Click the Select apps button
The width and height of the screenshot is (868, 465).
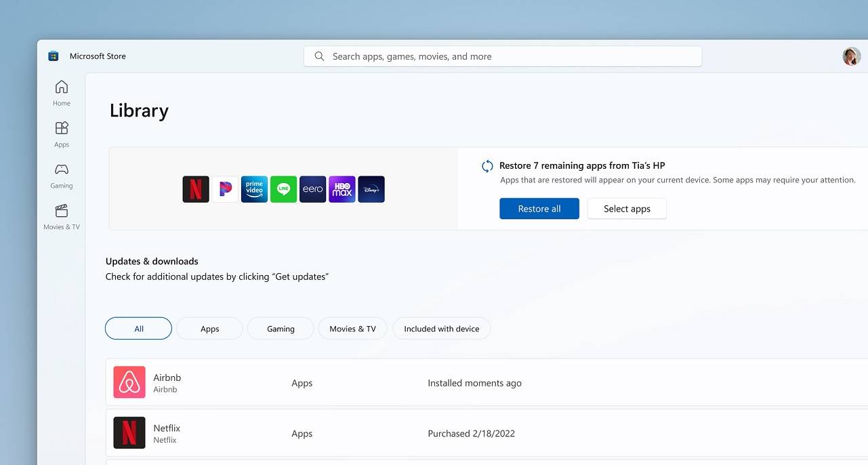pyautogui.click(x=626, y=208)
